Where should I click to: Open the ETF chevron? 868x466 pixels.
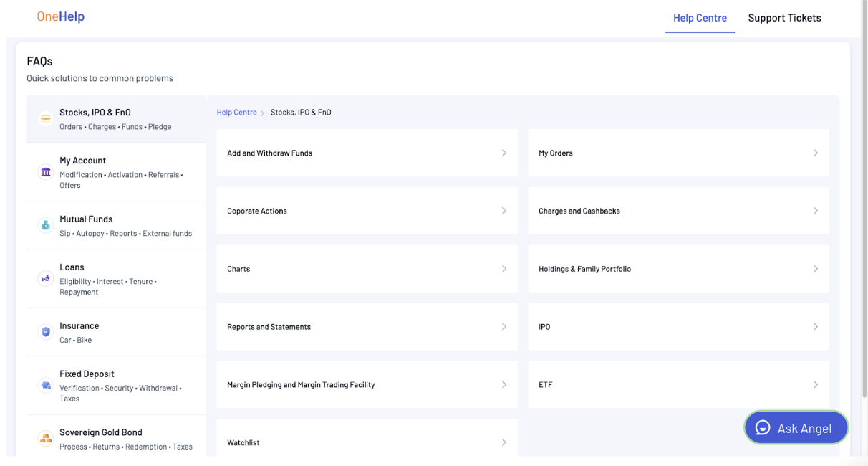(x=815, y=384)
